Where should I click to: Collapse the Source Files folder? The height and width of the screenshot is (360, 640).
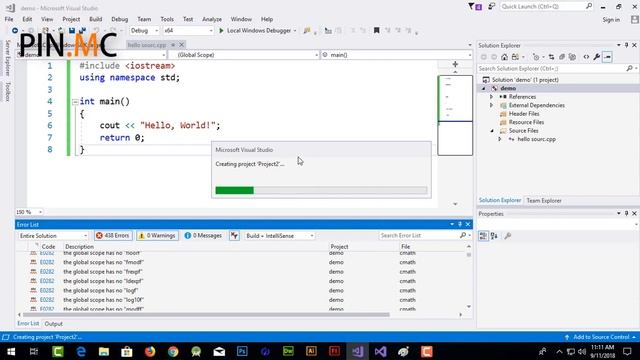tap(492, 131)
